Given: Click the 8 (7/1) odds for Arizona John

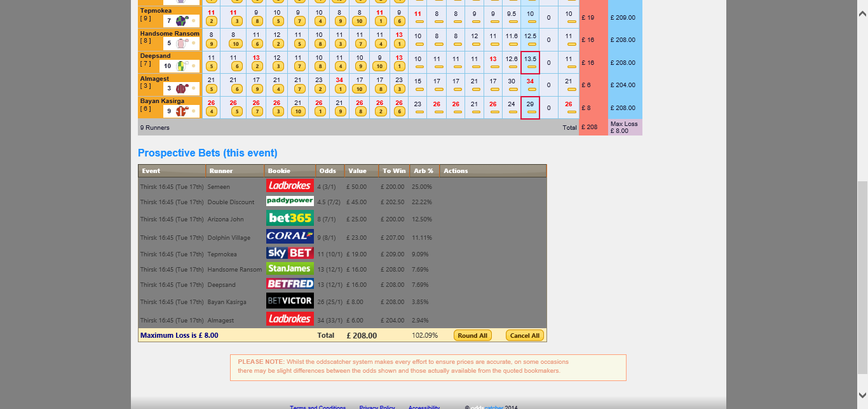Looking at the screenshot, I should click(327, 219).
